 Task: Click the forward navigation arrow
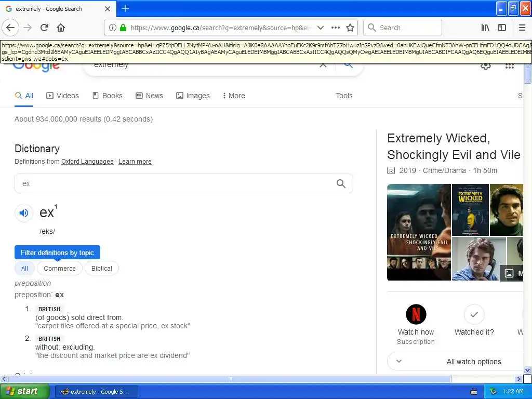[x=28, y=28]
